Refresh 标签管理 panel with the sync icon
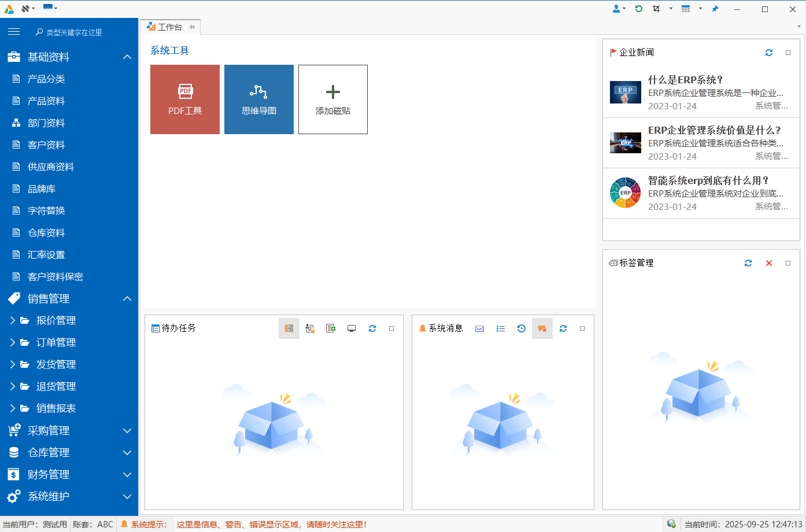This screenshot has width=806, height=532. 748,263
